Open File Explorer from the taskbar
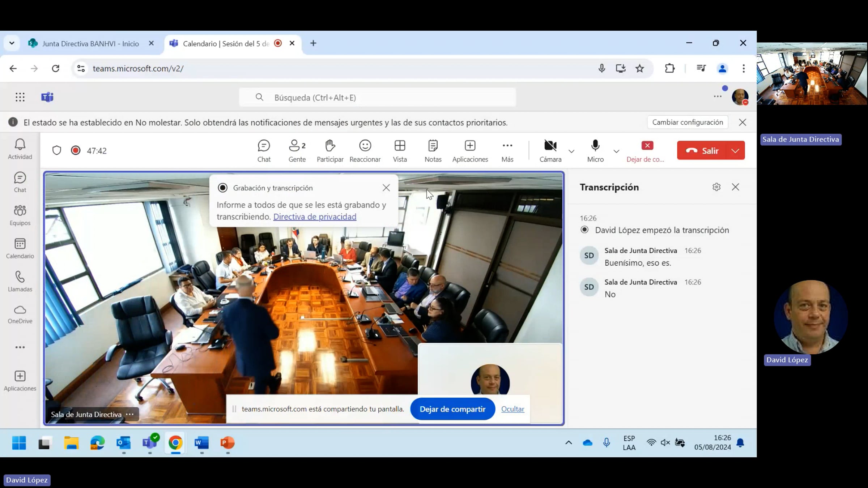The width and height of the screenshot is (868, 488). (x=71, y=443)
